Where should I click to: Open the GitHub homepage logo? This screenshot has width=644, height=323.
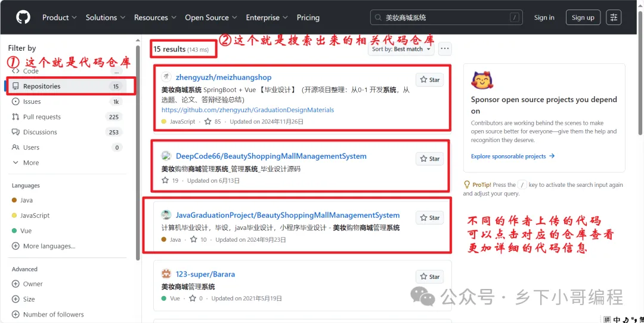(x=23, y=17)
